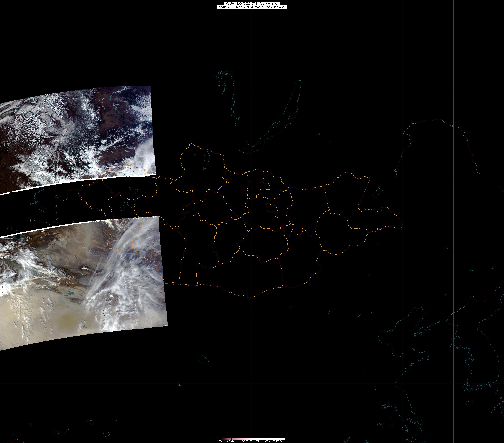This screenshot has width=504, height=443.
Task: Click the 327.46 colorbar tick value
Action: (x=245, y=441)
